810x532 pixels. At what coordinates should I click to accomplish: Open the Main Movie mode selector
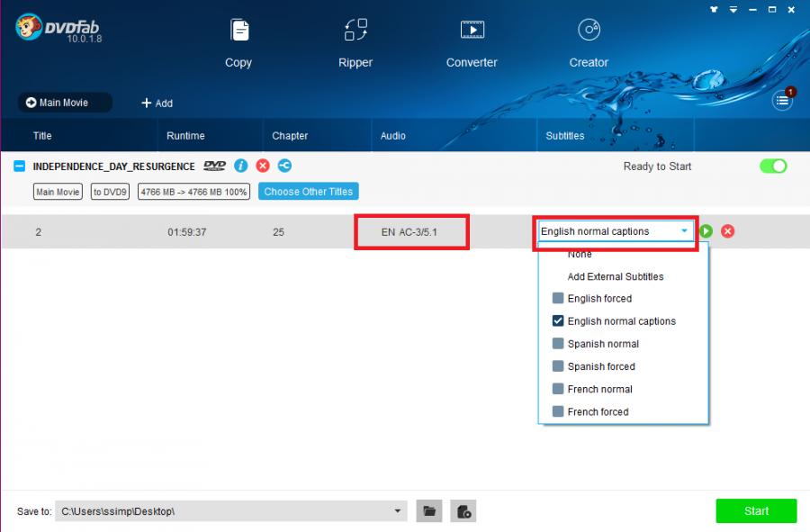[x=65, y=103]
